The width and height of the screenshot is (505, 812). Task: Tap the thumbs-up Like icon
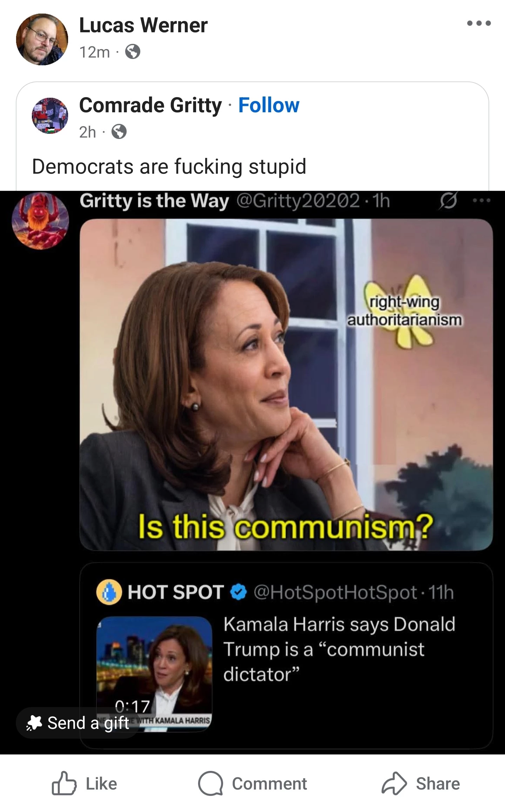coord(64,783)
